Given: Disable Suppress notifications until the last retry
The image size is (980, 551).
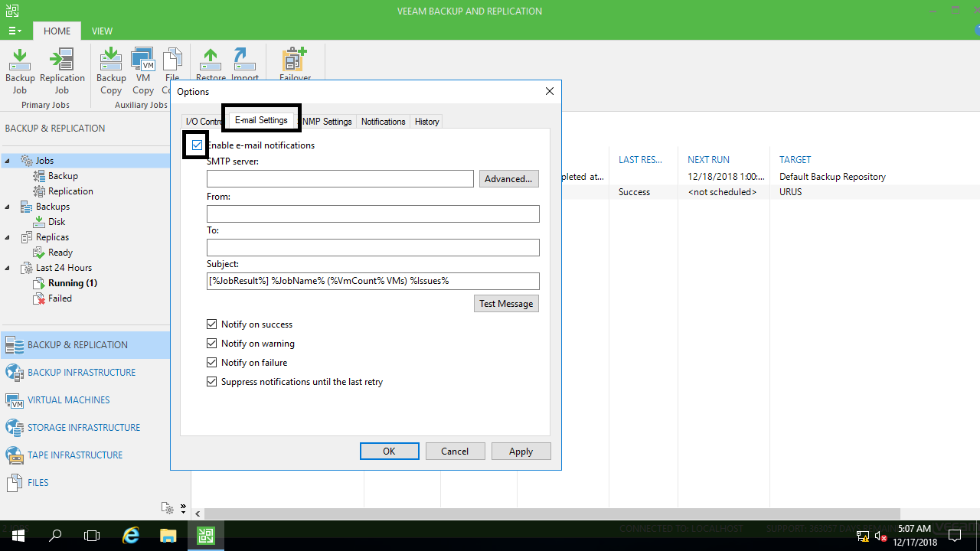Looking at the screenshot, I should click(x=212, y=382).
